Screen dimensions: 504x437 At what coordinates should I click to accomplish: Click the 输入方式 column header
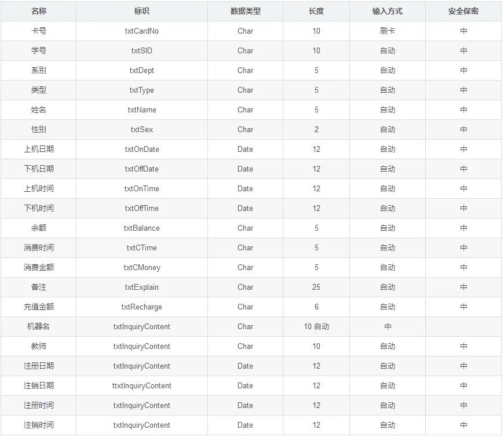(x=388, y=11)
